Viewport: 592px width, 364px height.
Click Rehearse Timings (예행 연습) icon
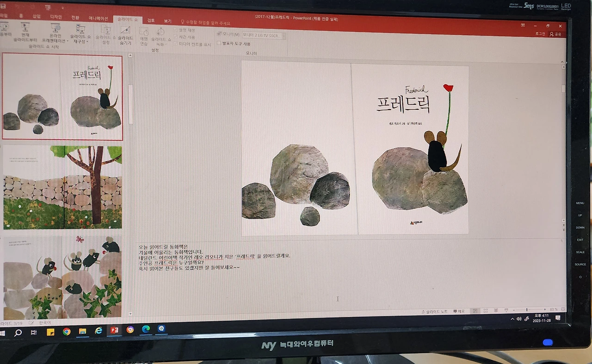(x=144, y=31)
